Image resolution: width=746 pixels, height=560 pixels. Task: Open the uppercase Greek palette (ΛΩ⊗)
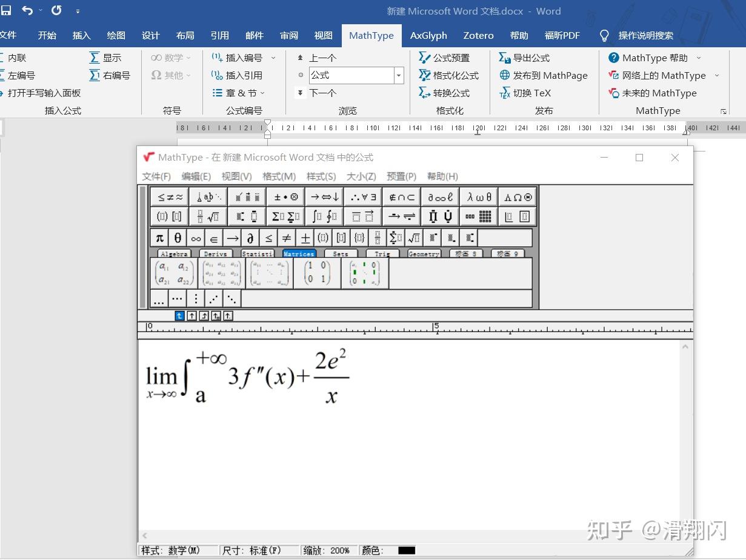pos(518,197)
